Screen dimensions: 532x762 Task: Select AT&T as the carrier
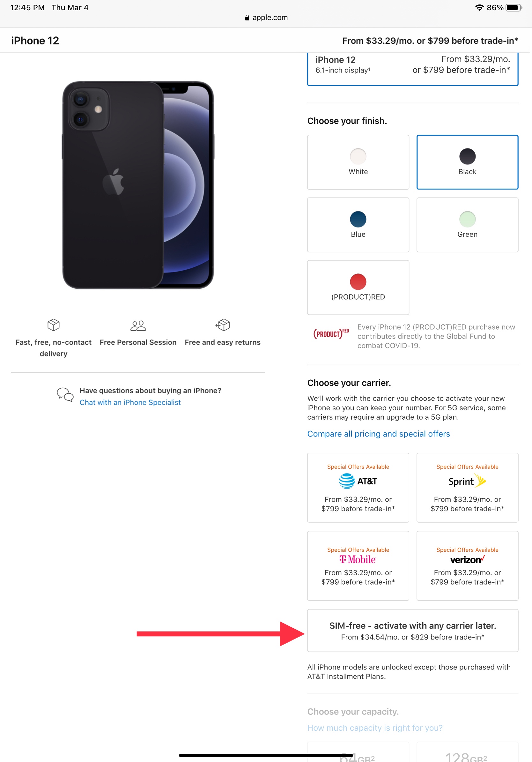(358, 488)
